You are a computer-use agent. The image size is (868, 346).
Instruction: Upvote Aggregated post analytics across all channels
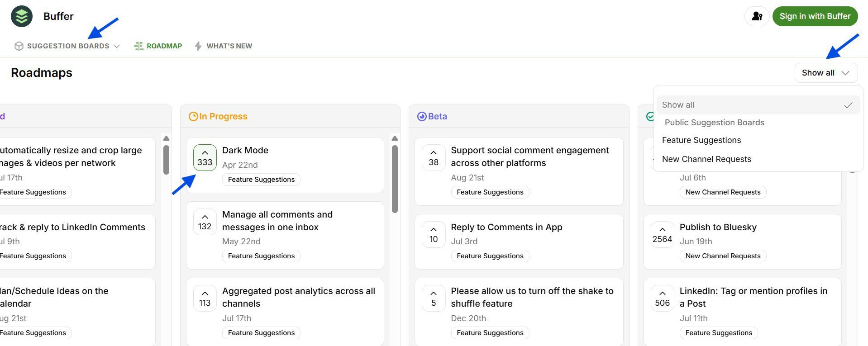pyautogui.click(x=205, y=298)
